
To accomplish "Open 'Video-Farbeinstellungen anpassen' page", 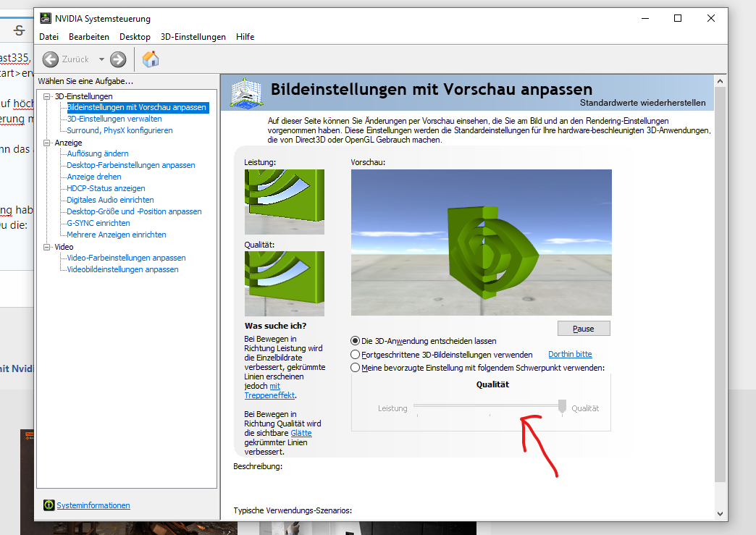I will [x=126, y=258].
